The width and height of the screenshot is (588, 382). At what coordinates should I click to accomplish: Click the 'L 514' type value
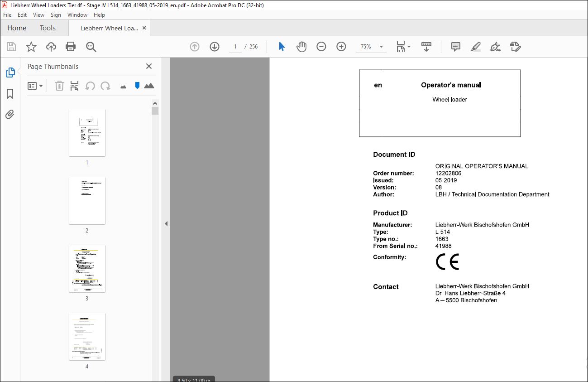click(443, 232)
